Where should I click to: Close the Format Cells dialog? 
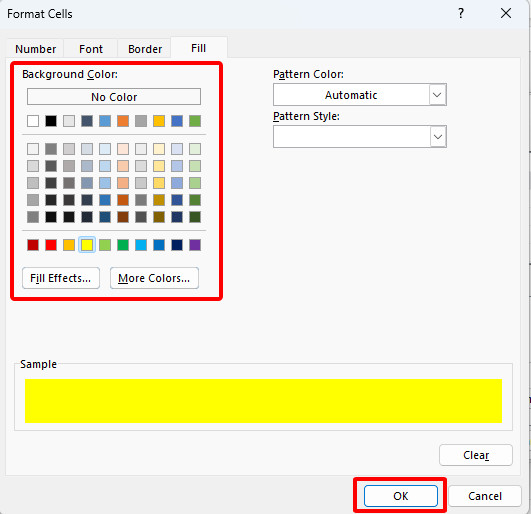(506, 14)
